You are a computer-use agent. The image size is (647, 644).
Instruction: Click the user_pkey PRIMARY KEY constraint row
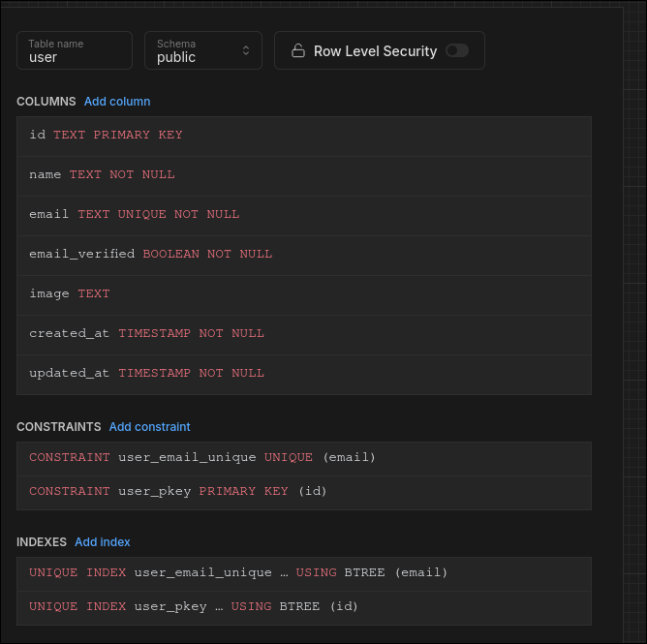click(x=303, y=492)
